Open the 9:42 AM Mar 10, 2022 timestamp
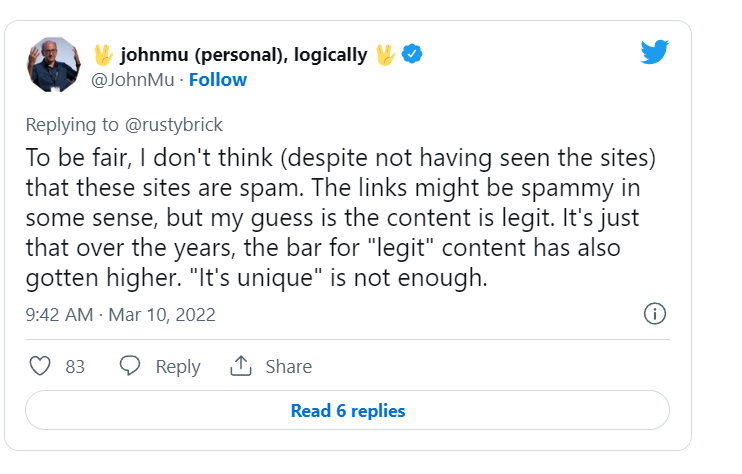Image resolution: width=742 pixels, height=474 pixels. (x=120, y=314)
